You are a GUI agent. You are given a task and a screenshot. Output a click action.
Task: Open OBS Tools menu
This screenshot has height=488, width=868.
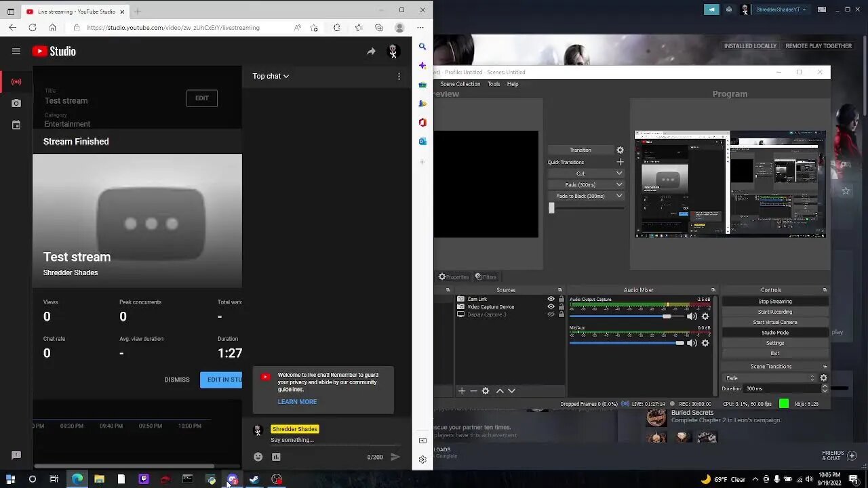494,84
